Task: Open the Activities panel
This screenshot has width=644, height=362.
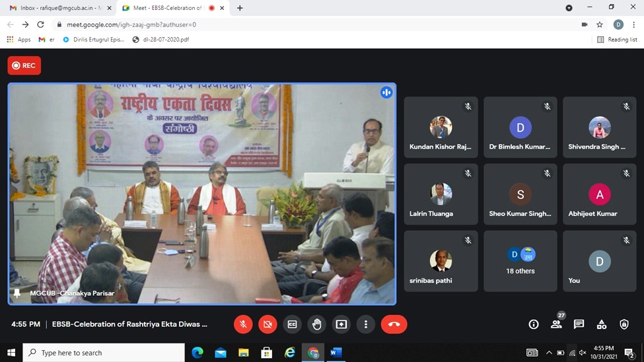Action: click(601, 324)
